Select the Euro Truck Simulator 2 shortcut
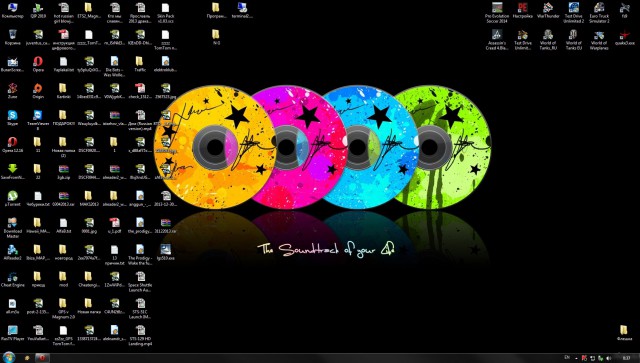Image resolution: width=640 pixels, height=363 pixels. (x=599, y=12)
